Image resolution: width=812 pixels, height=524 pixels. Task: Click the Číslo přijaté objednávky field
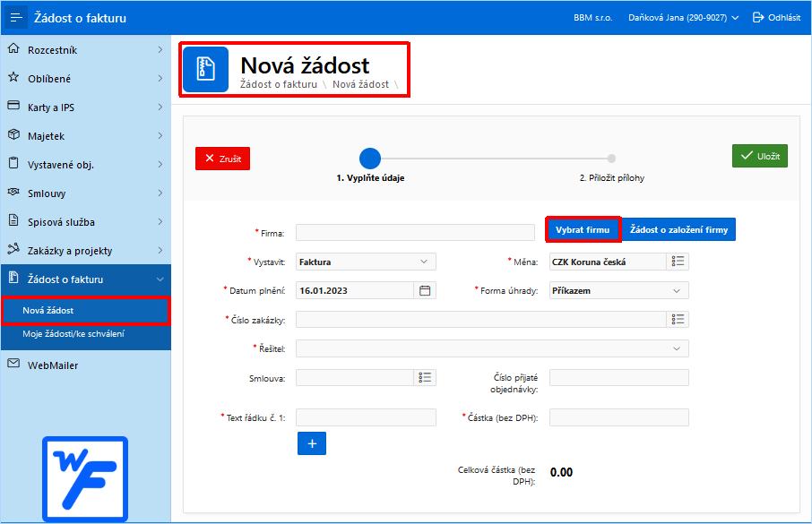coord(618,377)
